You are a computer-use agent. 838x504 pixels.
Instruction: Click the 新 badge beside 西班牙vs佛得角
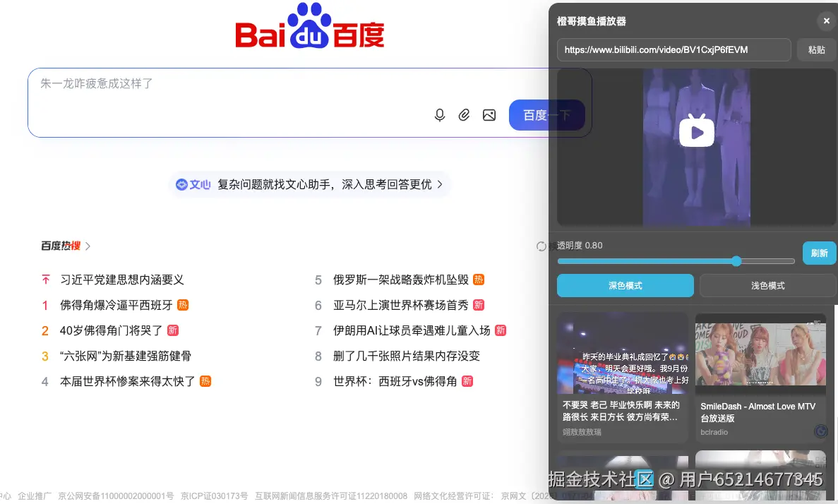click(x=467, y=381)
